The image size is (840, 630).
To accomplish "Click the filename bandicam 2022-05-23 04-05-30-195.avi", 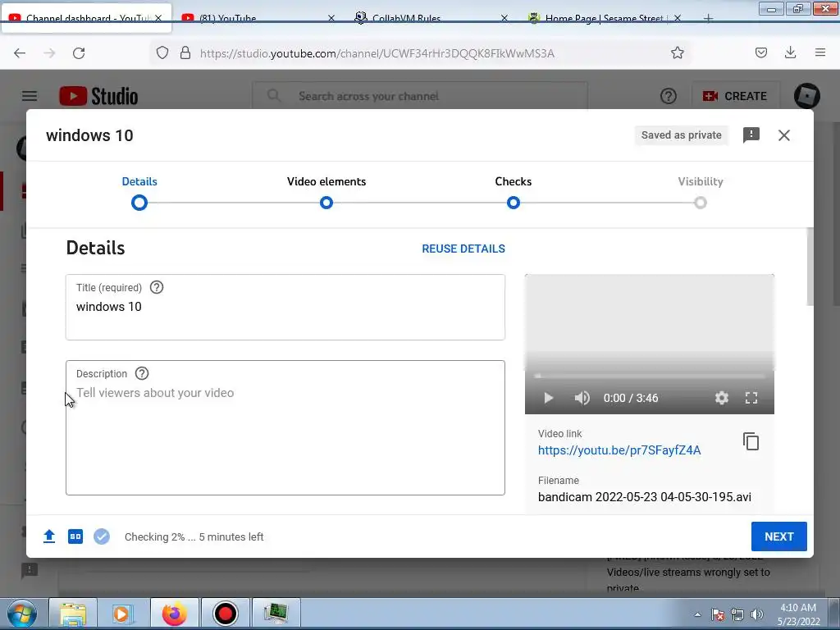I will coord(645,496).
